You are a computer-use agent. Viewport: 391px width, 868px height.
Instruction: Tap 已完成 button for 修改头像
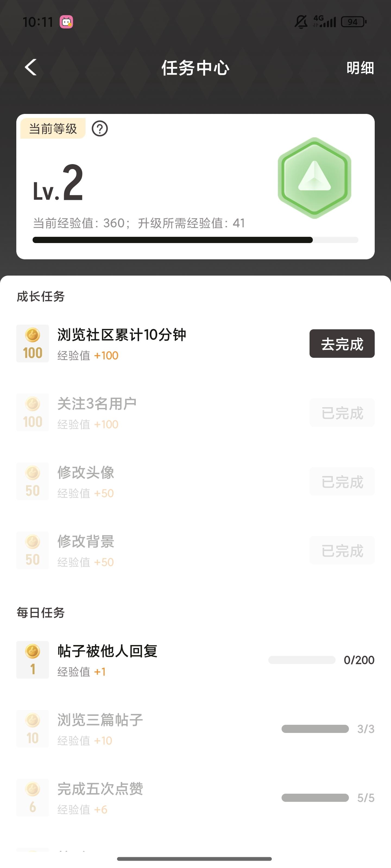[342, 481]
